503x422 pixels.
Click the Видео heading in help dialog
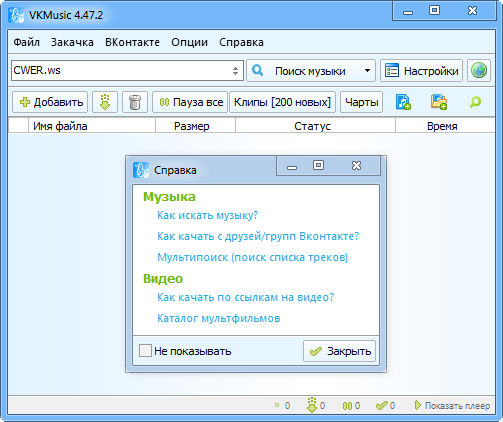coord(163,278)
